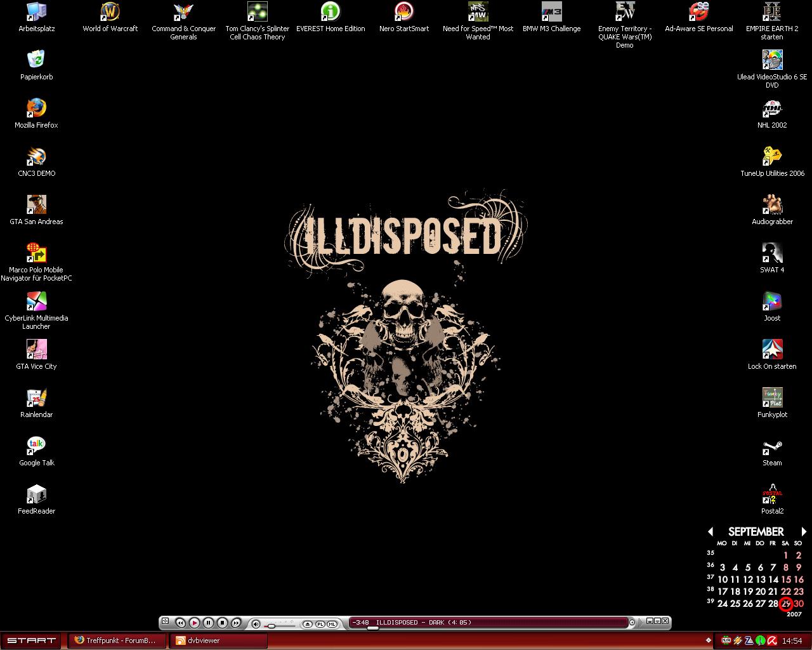Select September 15 in the calendar

[x=786, y=579]
